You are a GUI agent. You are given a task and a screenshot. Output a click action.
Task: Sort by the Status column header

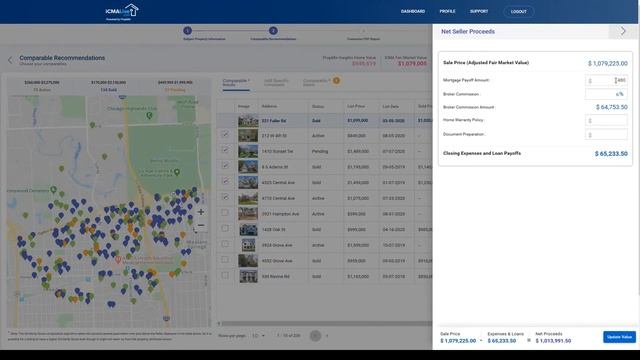click(318, 107)
